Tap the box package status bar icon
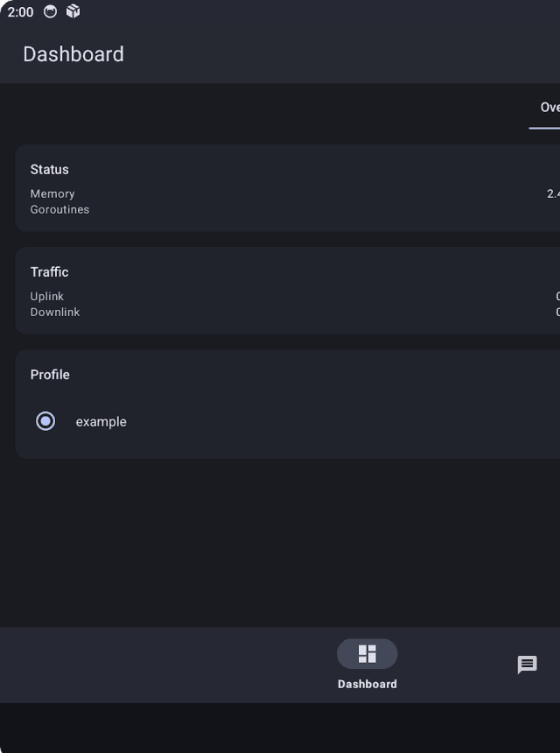The image size is (560, 753). (x=73, y=11)
